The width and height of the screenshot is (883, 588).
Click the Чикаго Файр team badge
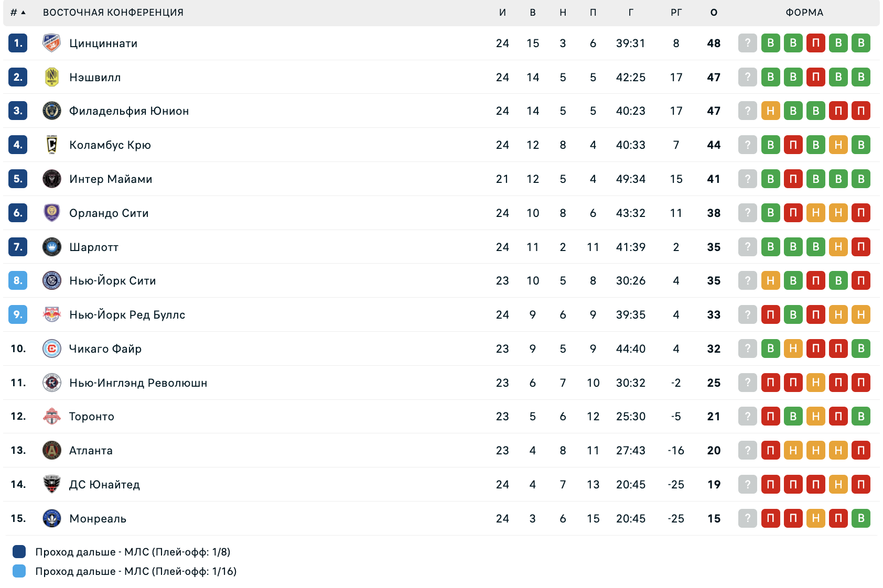[x=51, y=349]
